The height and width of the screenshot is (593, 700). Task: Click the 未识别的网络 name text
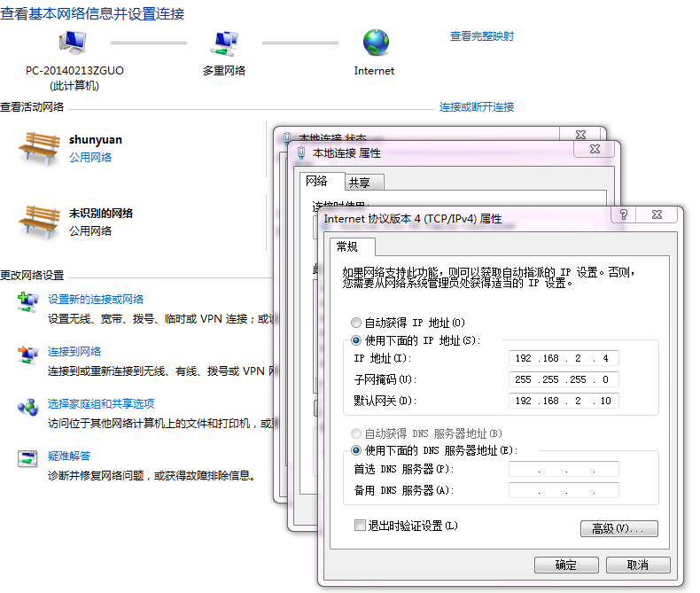[x=101, y=214]
